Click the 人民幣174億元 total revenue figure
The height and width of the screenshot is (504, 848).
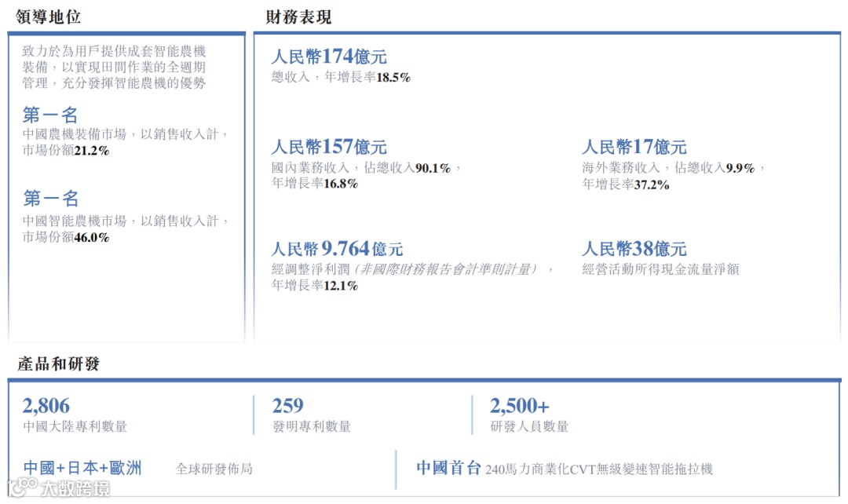[329, 57]
